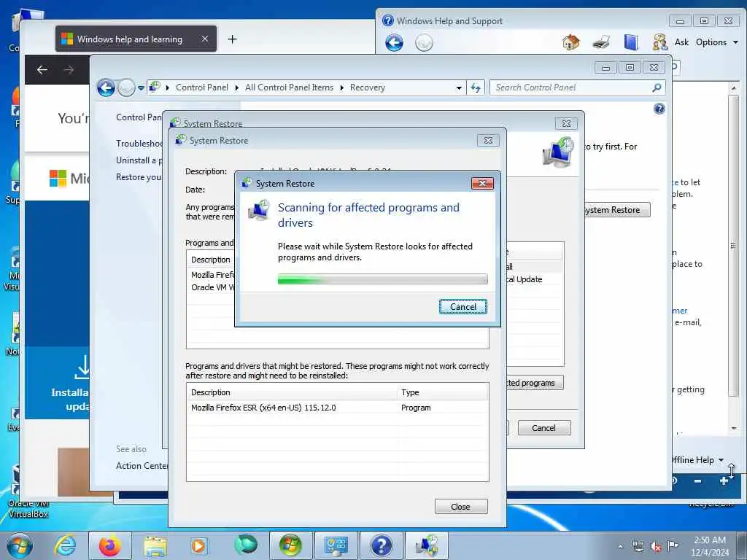
Task: Click browser back arrow
Action: 42,70
